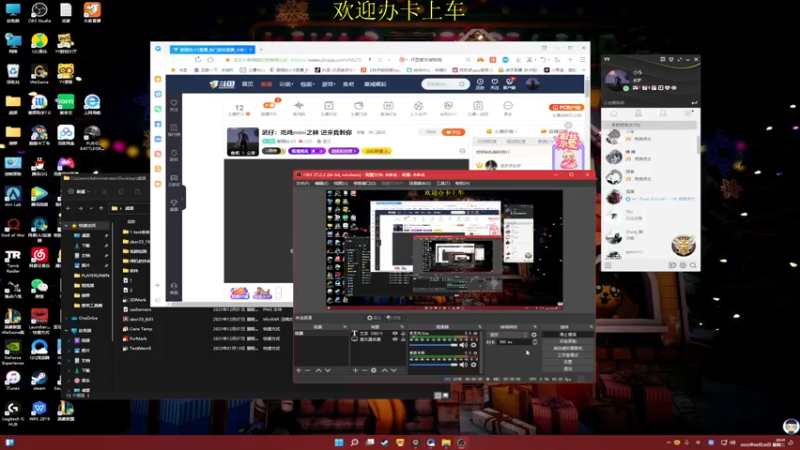Click browser home icon
Image resolution: width=800 pixels, height=450 pixels.
pyautogui.click(x=211, y=60)
